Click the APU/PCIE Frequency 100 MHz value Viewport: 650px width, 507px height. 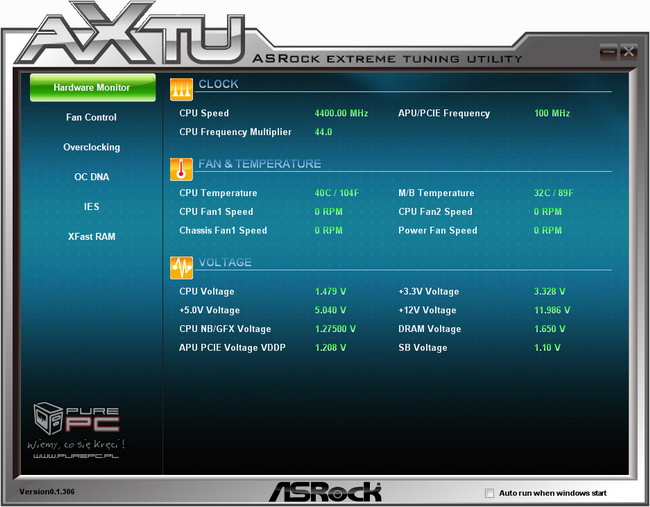(x=552, y=113)
